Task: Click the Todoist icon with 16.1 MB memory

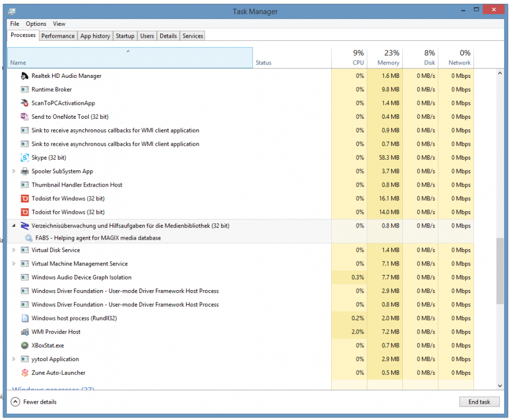Action: pyautogui.click(x=25, y=198)
